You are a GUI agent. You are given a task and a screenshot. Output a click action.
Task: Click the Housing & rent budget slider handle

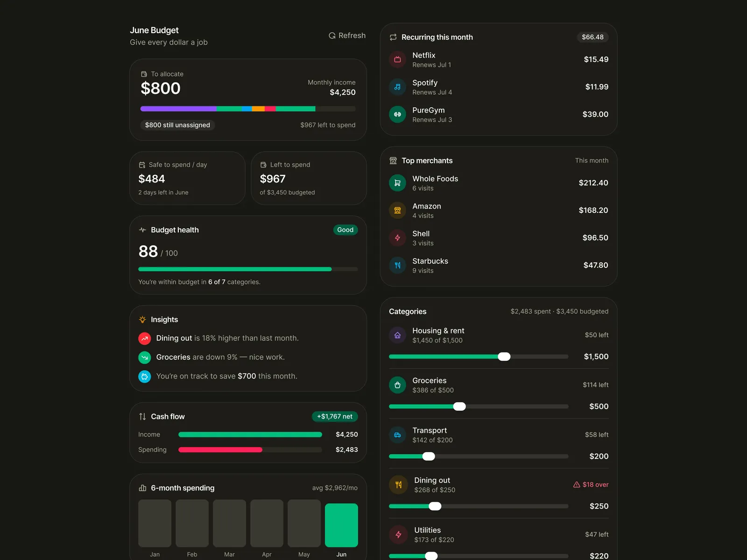coord(504,357)
